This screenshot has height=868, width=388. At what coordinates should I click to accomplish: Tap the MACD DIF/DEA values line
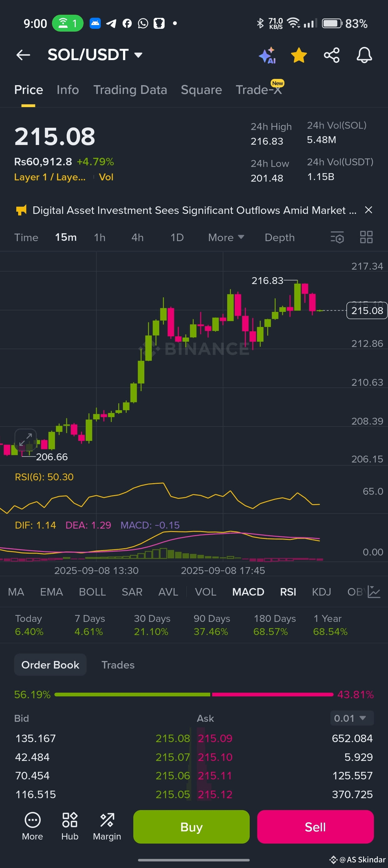97,525
